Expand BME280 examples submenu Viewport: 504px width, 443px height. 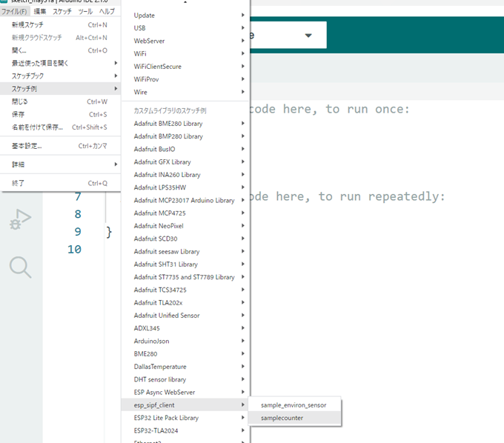[x=185, y=353]
